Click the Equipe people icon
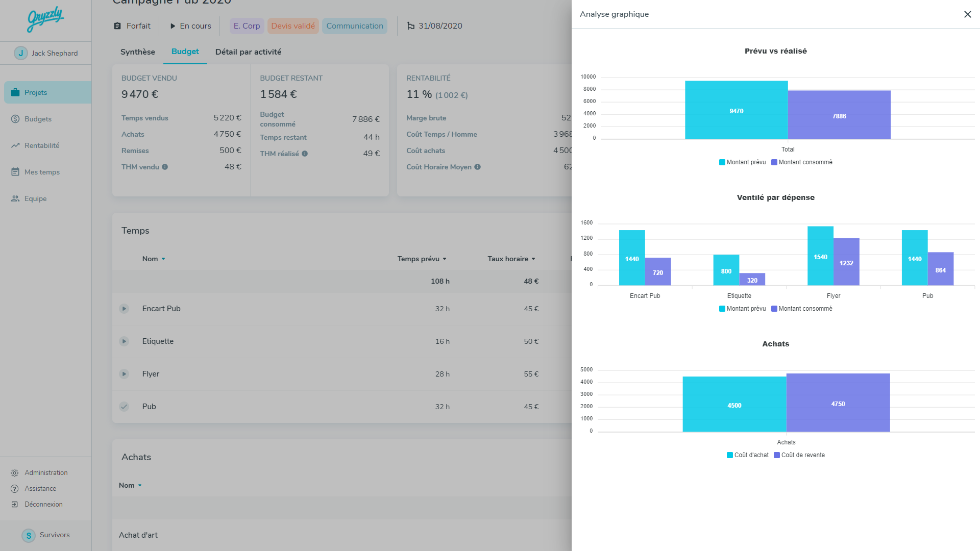Image resolution: width=980 pixels, height=551 pixels. (15, 198)
